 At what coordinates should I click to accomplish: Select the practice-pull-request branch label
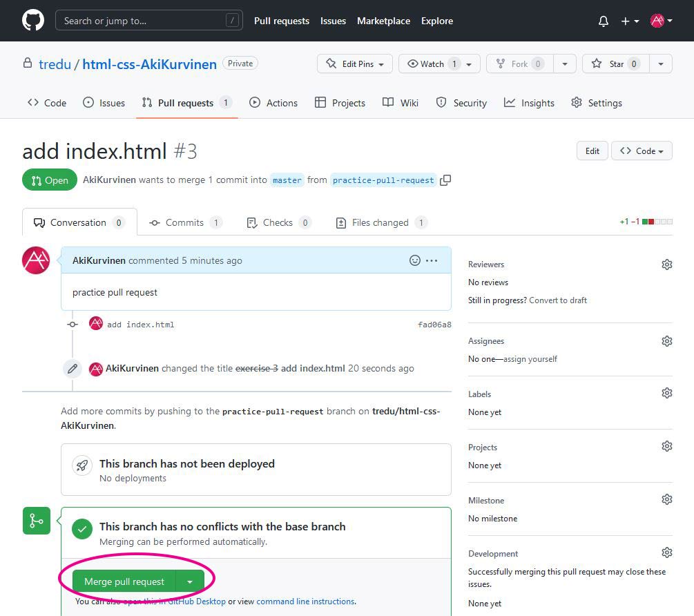pos(383,180)
